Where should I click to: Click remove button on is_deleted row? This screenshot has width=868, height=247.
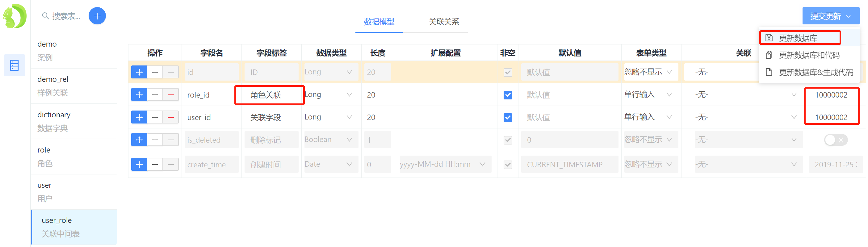tap(171, 140)
